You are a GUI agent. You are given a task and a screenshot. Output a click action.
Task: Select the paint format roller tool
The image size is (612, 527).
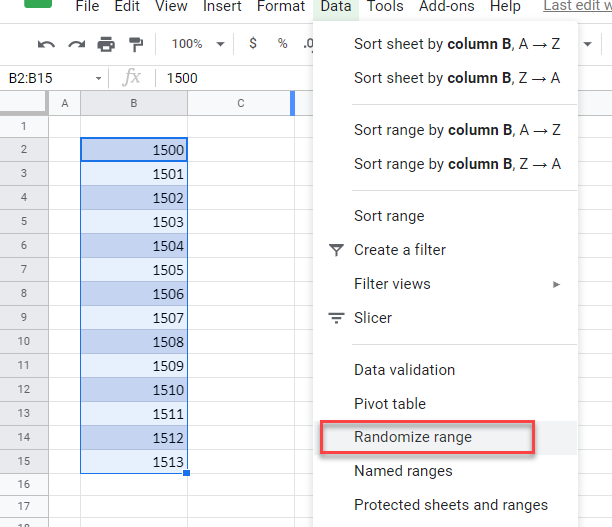pyautogui.click(x=136, y=44)
